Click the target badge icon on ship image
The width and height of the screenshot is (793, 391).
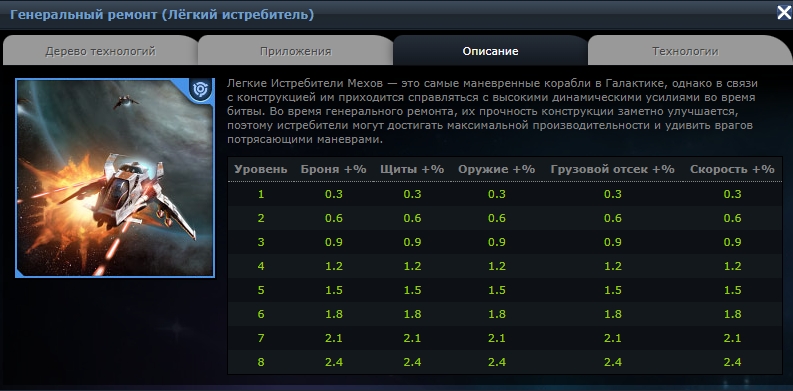pos(200,90)
